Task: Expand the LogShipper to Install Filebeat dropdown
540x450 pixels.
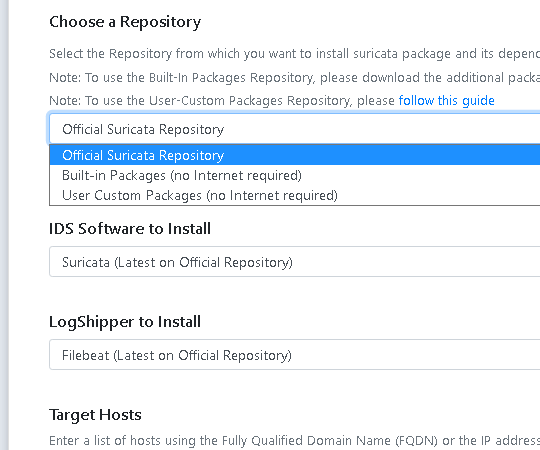Action: (x=294, y=355)
